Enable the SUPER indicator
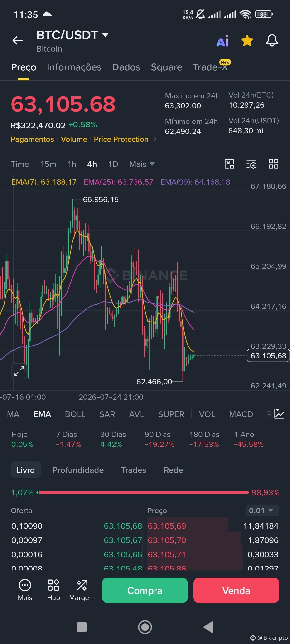The width and height of the screenshot is (290, 644). coord(171,414)
